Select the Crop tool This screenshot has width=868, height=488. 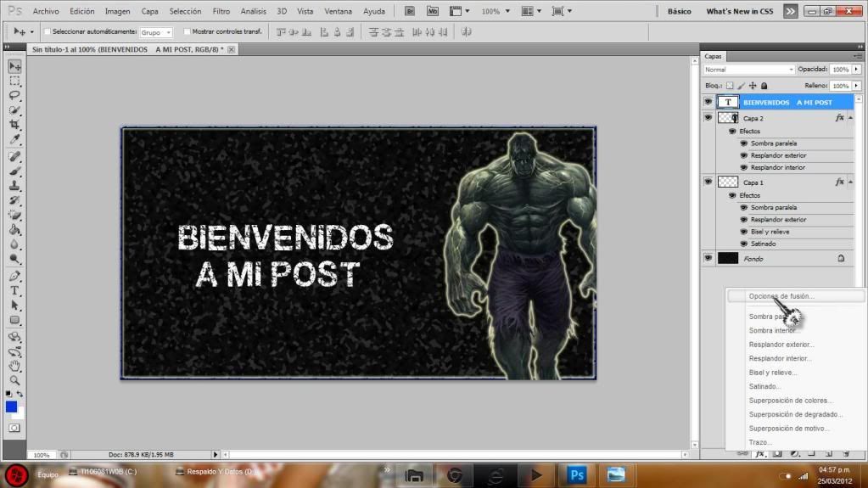click(15, 125)
